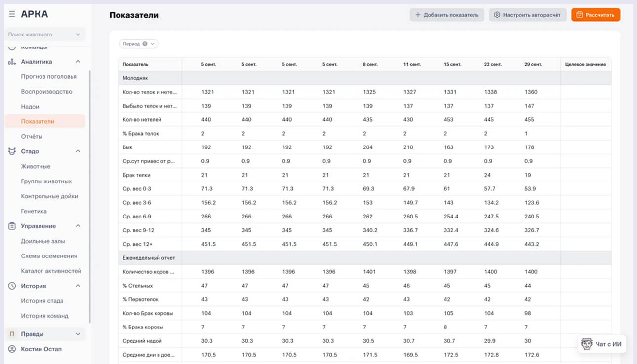Click the orange Рассчитать button
The height and width of the screenshot is (364, 637).
pyautogui.click(x=596, y=15)
